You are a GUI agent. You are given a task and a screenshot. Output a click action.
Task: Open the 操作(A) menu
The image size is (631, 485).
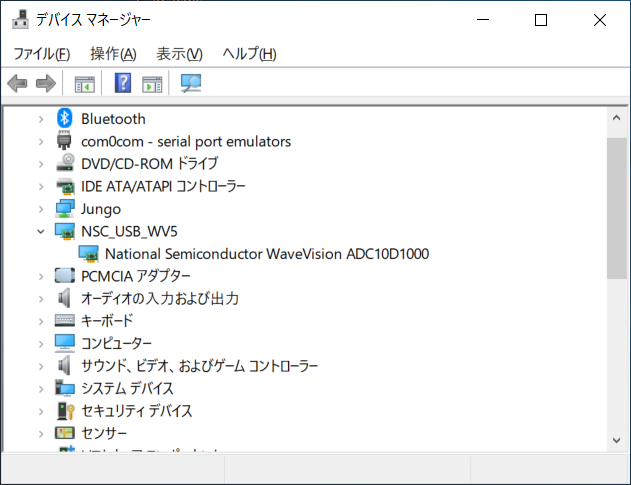pos(113,54)
